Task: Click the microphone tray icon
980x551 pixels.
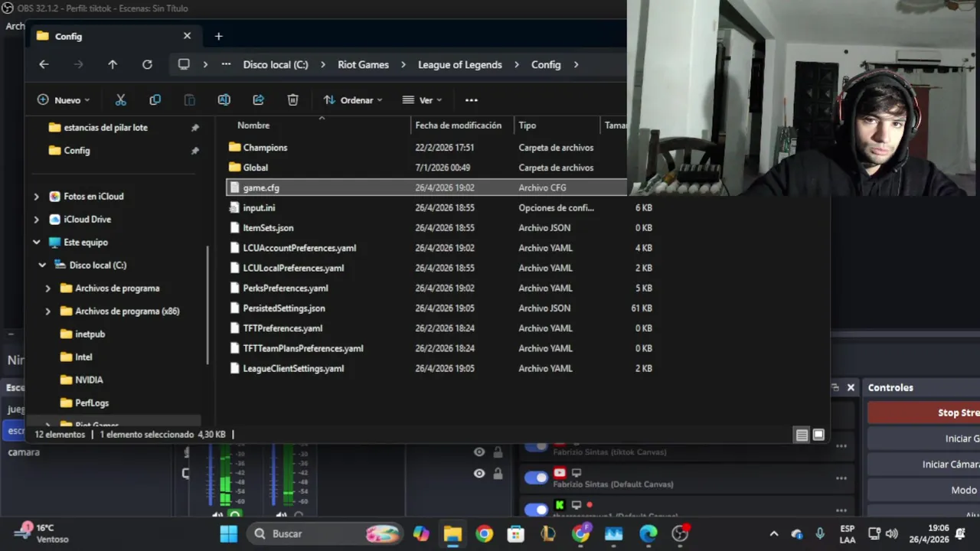Action: [820, 533]
